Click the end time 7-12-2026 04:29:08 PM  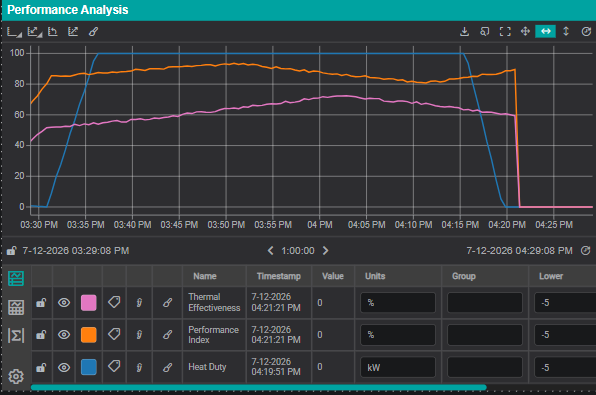(x=519, y=251)
